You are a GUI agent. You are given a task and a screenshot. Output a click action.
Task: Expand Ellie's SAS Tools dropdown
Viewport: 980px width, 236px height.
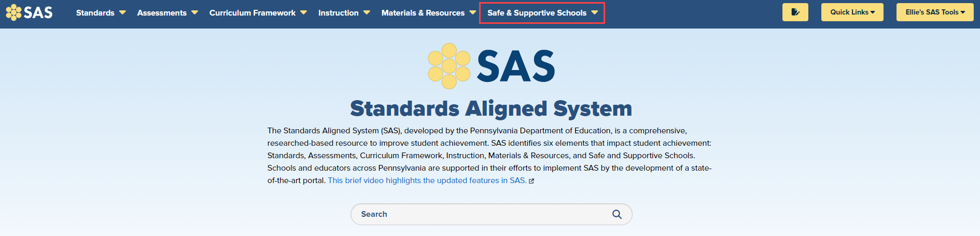(935, 12)
